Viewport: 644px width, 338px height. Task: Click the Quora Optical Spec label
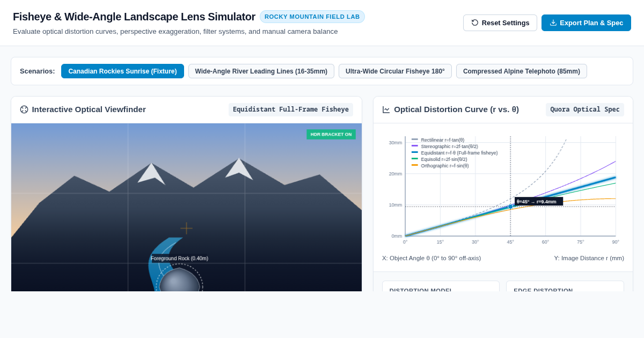click(585, 109)
